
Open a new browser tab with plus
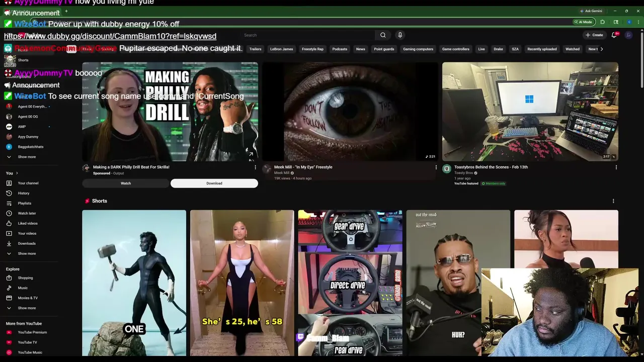66,11
